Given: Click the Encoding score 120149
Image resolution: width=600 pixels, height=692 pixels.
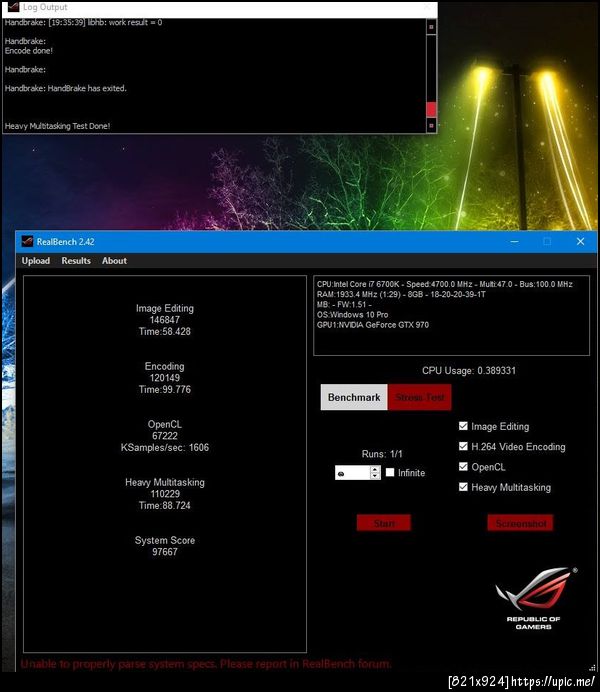Looking at the screenshot, I should [165, 378].
